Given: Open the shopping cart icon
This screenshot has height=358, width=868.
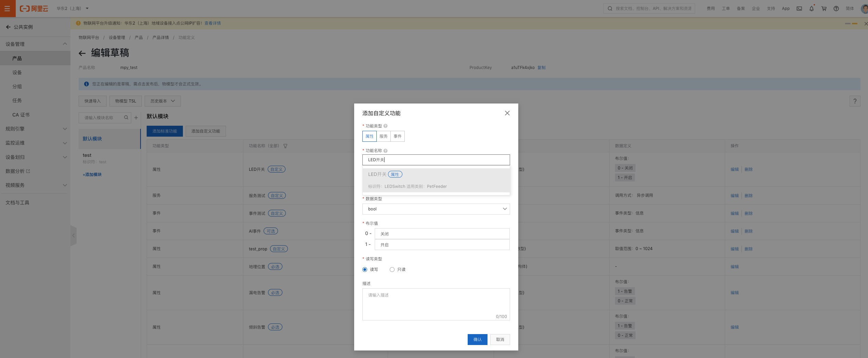Looking at the screenshot, I should tap(824, 9).
